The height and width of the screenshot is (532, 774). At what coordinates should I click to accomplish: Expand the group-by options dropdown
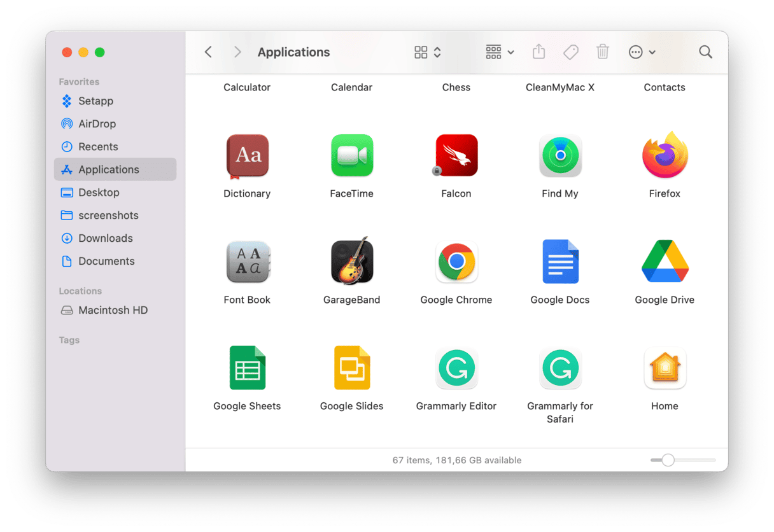(500, 52)
